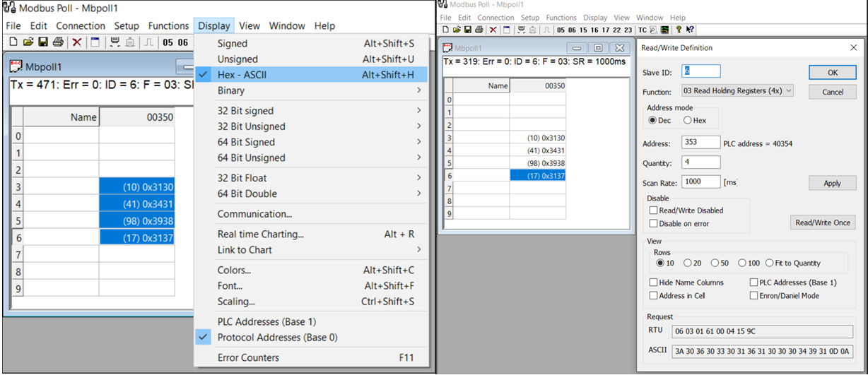Screen dimensions: 868x375
Task: Enable the Disable on error checkbox
Action: pos(653,223)
